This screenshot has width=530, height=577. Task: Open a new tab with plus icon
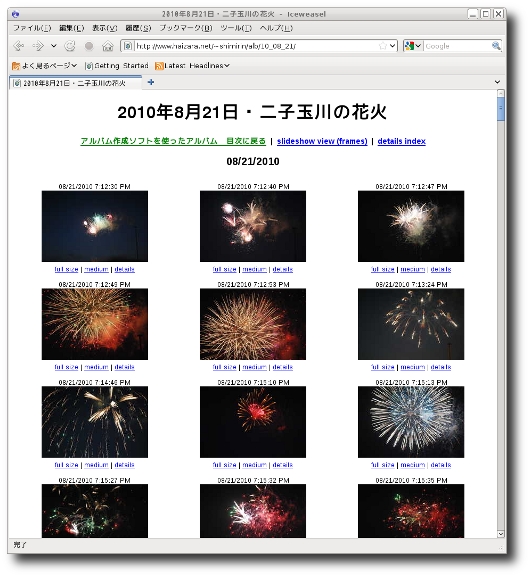151,82
